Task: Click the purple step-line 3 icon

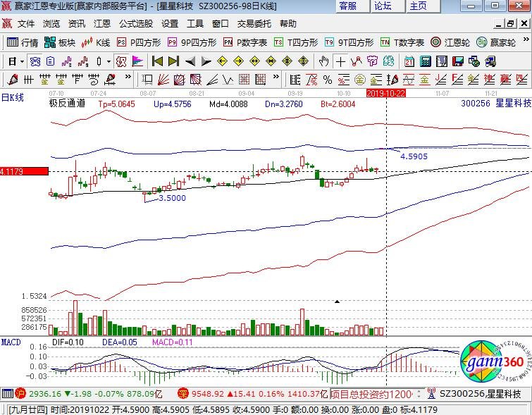Action: coord(67,62)
